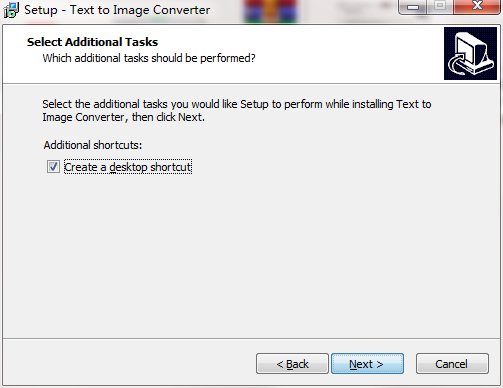Click the colorful background icon behind title bar
The image size is (503, 388).
click(269, 11)
